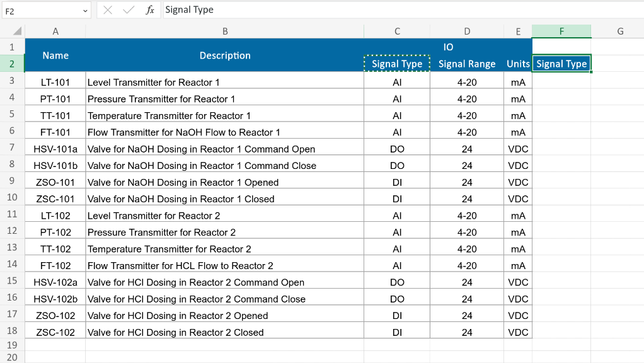Open the Name Box dropdown arrow
Viewport: 644px width, 363px height.
pos(85,11)
